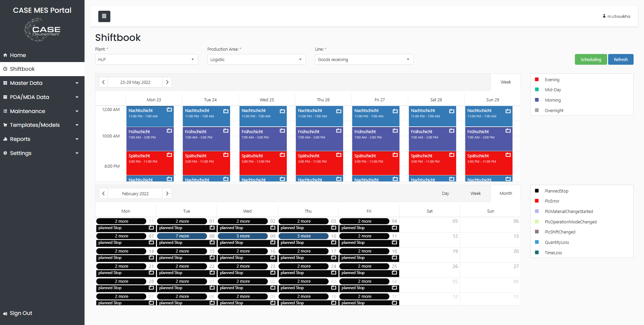Open note icon on Sun 29 Frühschicht
The height and width of the screenshot is (325, 644).
click(x=508, y=130)
